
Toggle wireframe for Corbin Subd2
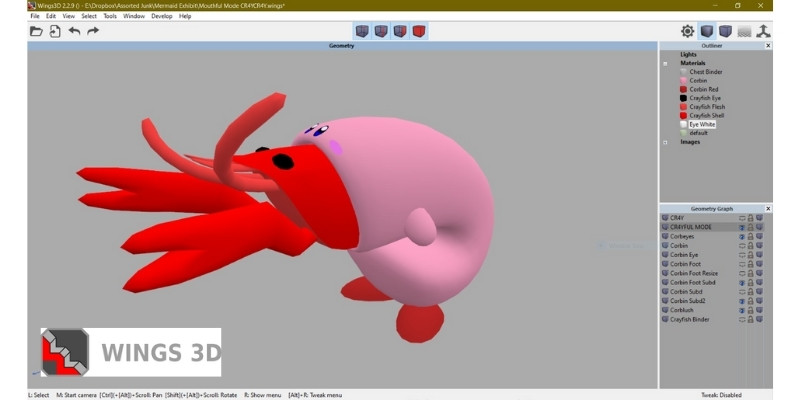[x=759, y=301]
